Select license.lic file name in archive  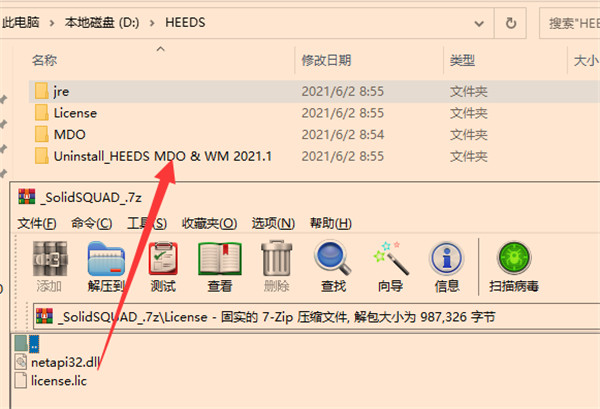(59, 381)
